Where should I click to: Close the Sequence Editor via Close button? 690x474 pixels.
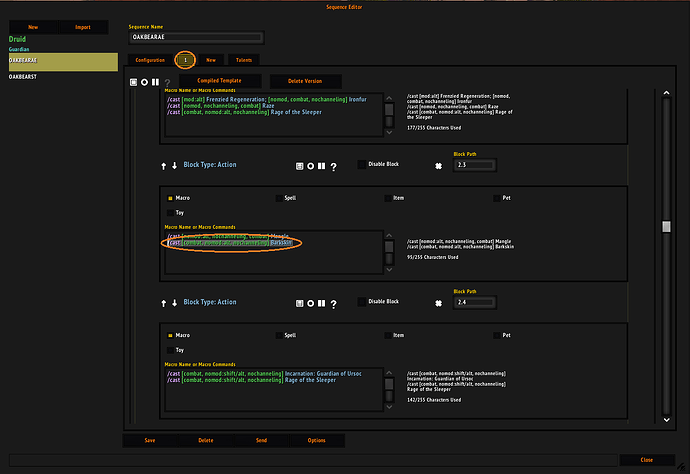point(646,460)
